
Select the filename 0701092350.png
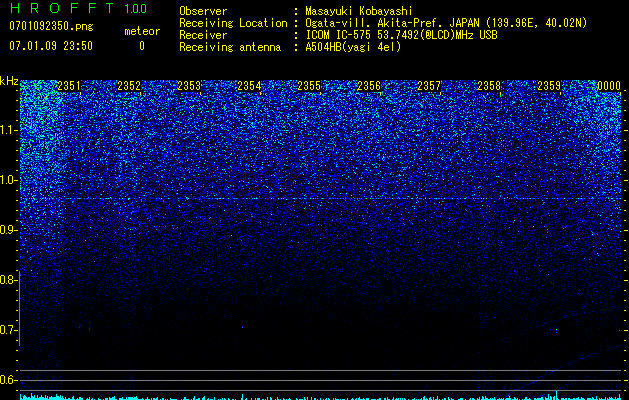(51, 26)
